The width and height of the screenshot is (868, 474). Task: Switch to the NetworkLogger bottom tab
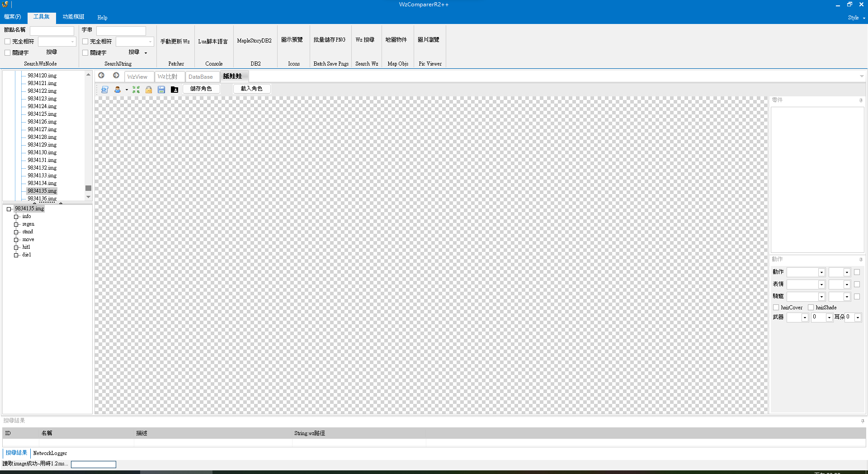50,453
